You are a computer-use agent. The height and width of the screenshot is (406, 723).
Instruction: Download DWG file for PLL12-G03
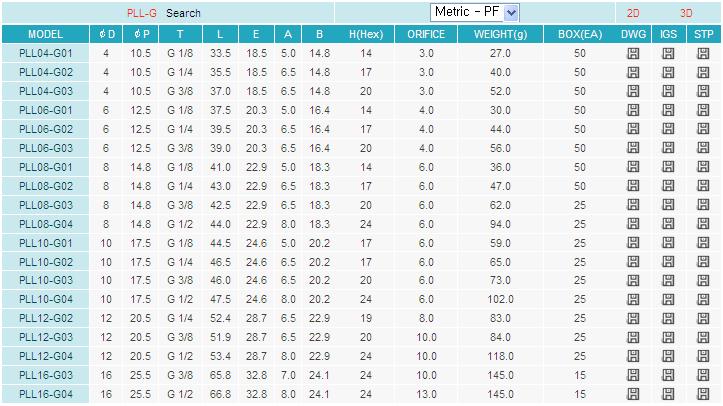(632, 337)
